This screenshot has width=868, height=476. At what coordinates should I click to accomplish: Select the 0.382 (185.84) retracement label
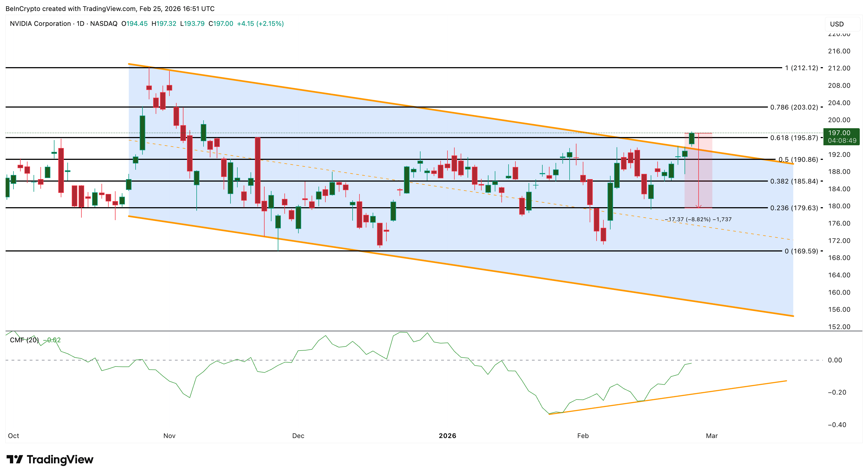pos(794,181)
